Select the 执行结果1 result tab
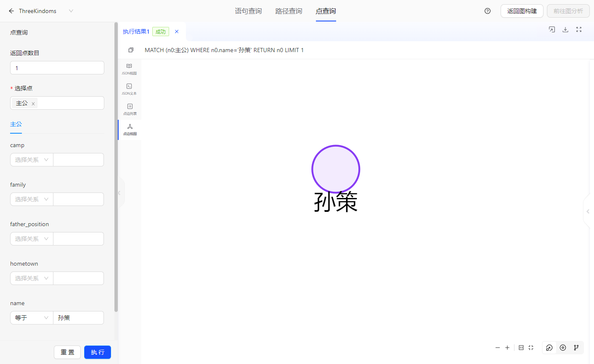 pyautogui.click(x=136, y=32)
